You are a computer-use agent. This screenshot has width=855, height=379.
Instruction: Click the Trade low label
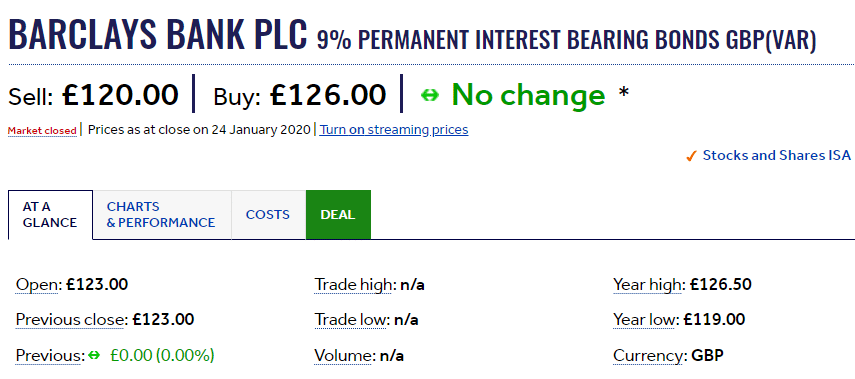coord(350,320)
